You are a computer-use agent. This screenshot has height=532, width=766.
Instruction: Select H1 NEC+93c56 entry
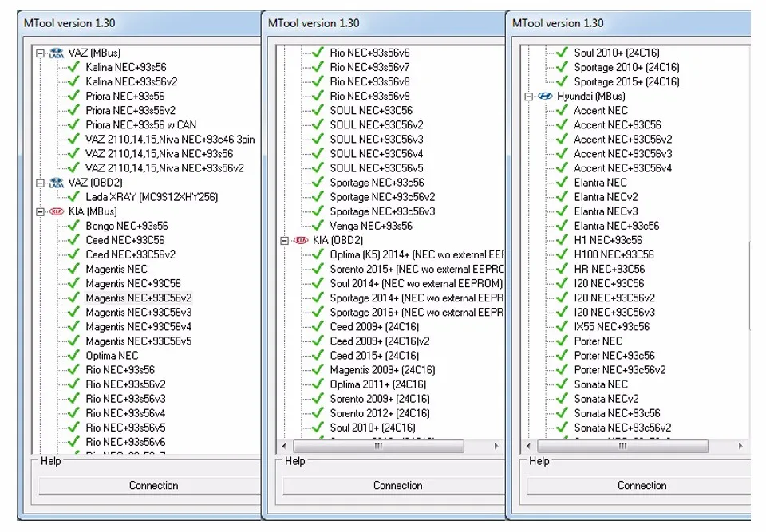click(x=608, y=240)
